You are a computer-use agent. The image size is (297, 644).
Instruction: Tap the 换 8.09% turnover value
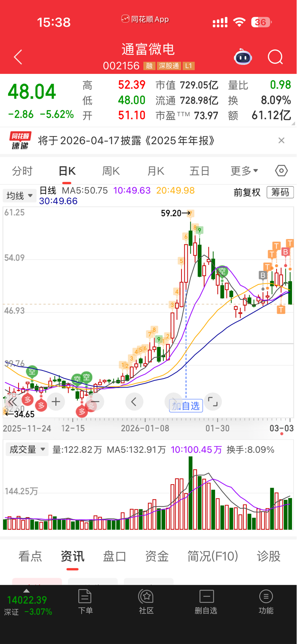tap(276, 100)
